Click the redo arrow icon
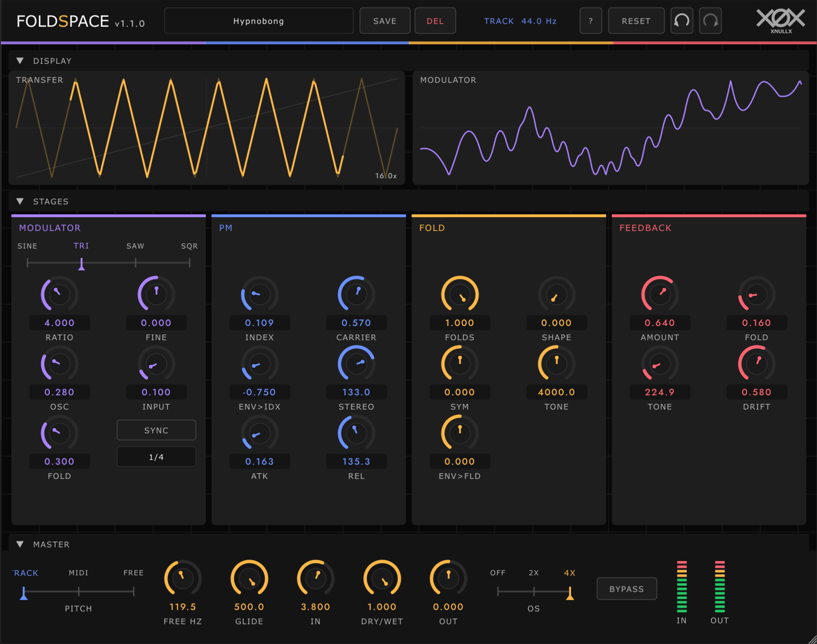817x644 pixels. click(x=710, y=21)
